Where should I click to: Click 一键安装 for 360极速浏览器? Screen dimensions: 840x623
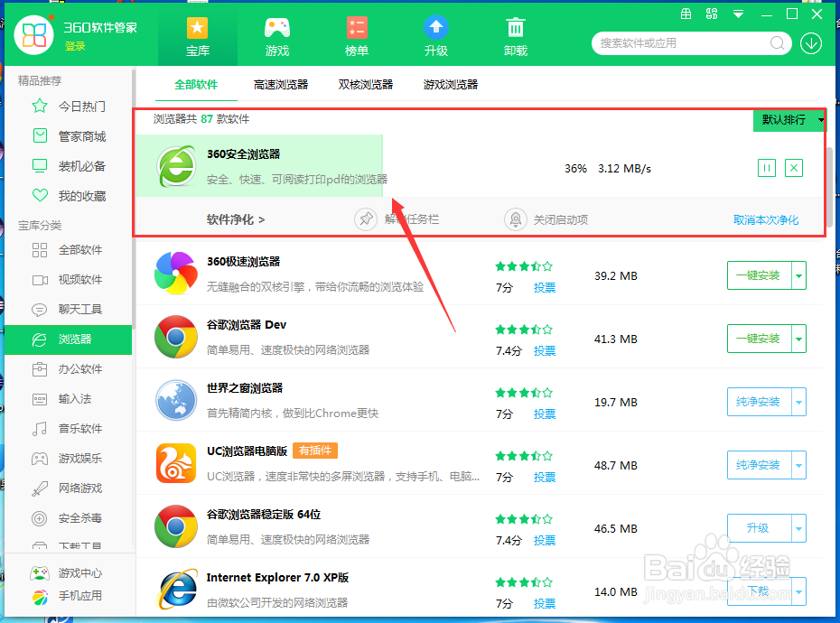pyautogui.click(x=759, y=276)
